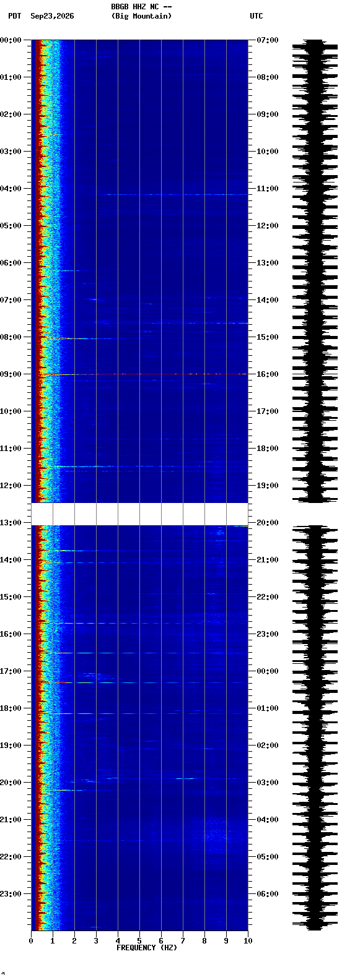The height and width of the screenshot is (980, 342).
Task: Select the 13:00 label on the PDT axis
Action: tap(11, 523)
